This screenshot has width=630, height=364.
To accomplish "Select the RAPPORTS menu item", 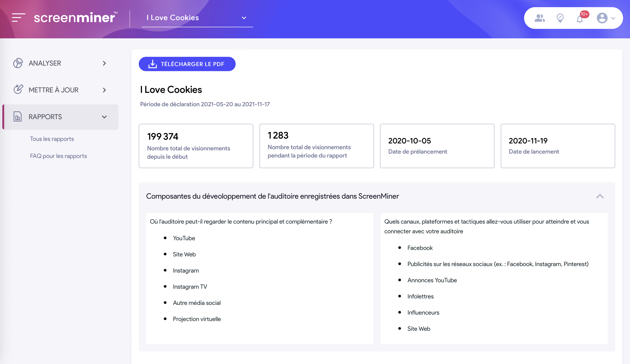I will click(x=60, y=117).
